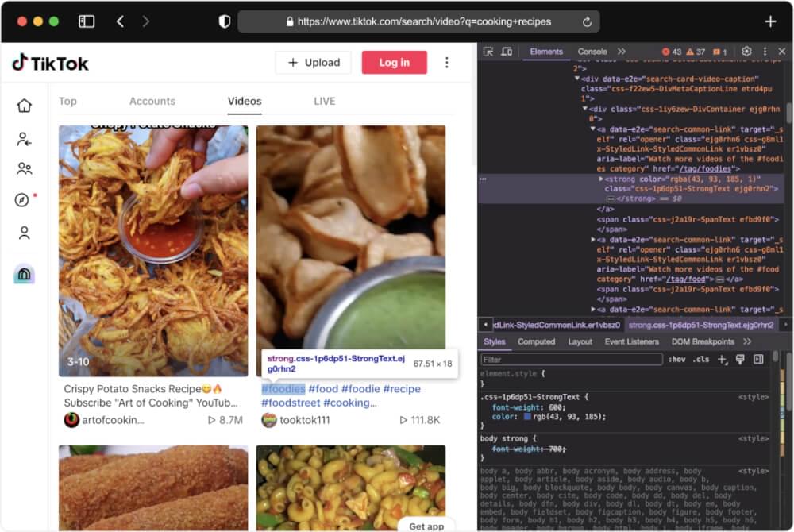Screen dimensions: 794x532
Task: Collapse the search-card-video-caption div node
Action: point(577,79)
